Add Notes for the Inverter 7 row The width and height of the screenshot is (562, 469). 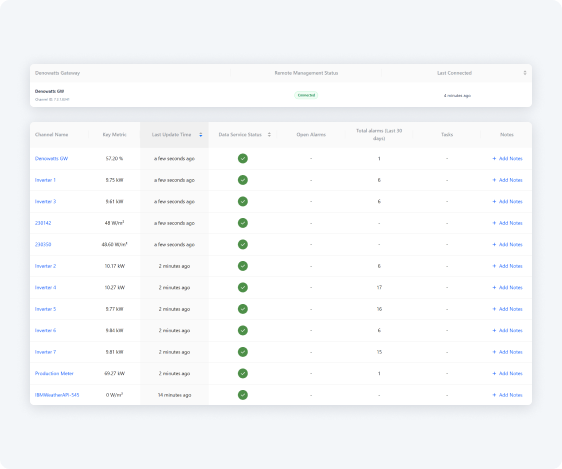click(x=507, y=352)
